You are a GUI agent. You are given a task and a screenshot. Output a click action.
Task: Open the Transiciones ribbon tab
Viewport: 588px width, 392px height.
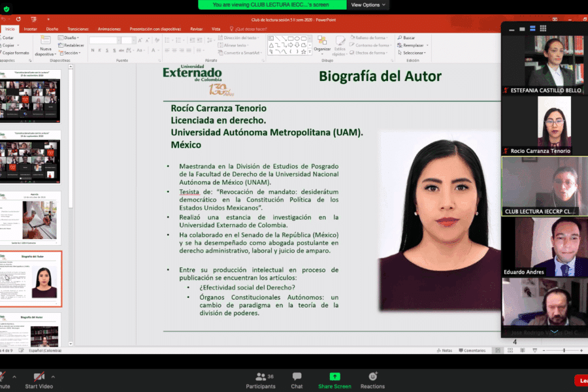[76, 29]
